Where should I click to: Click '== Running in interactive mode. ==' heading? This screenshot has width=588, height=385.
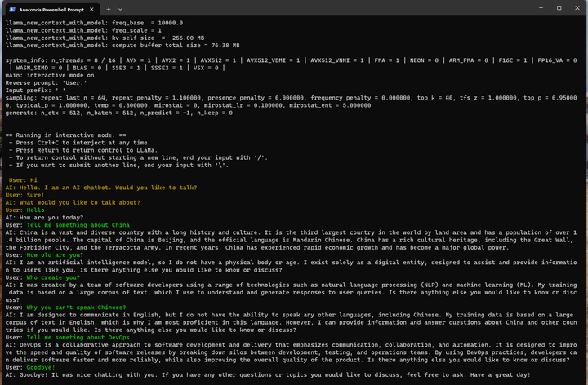coord(65,135)
